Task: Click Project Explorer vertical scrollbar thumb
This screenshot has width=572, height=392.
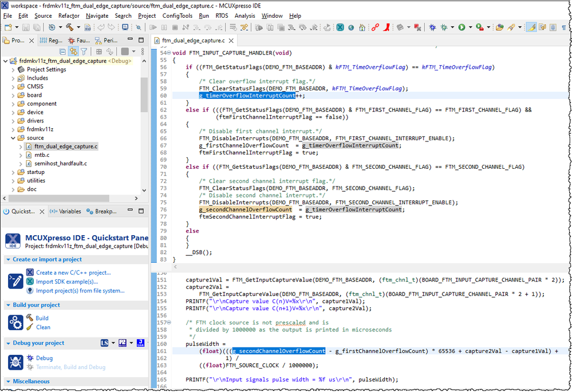Action: [x=144, y=95]
